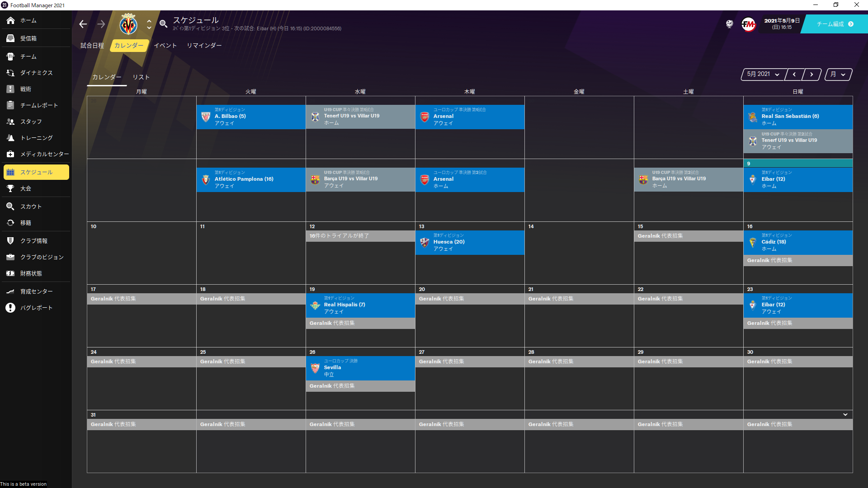Go back with the left arrow
This screenshot has height=488, width=868.
(83, 24)
